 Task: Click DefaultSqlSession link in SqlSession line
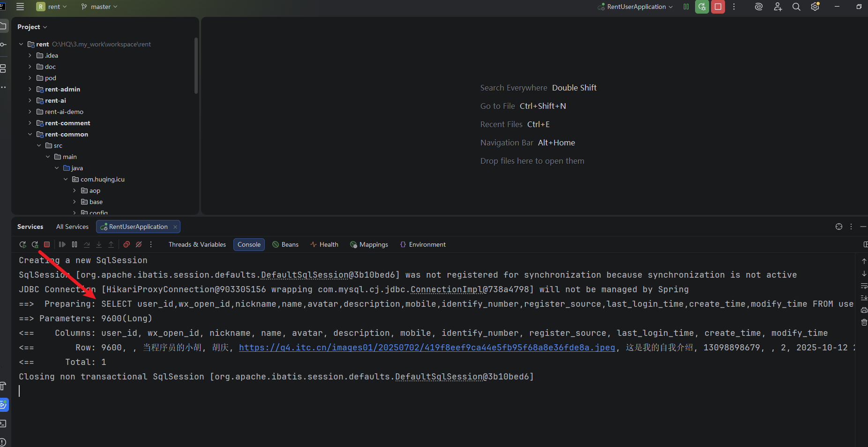[x=305, y=275]
